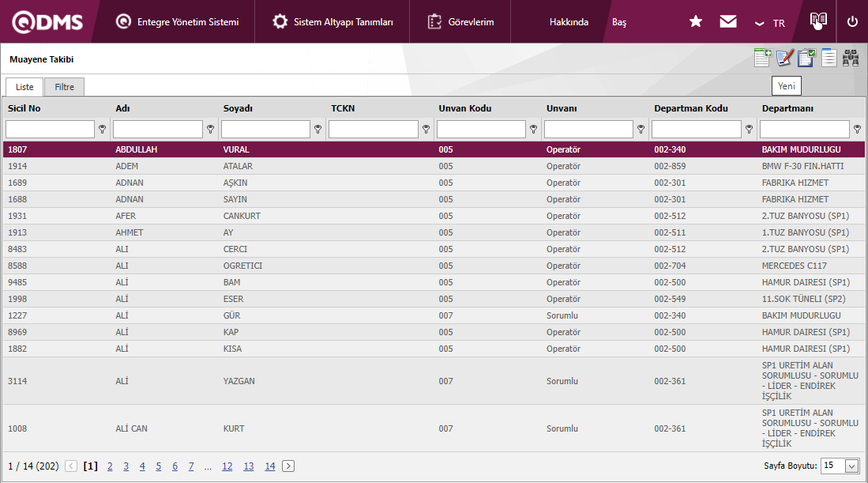Switch to the Filtre tab

[64, 87]
